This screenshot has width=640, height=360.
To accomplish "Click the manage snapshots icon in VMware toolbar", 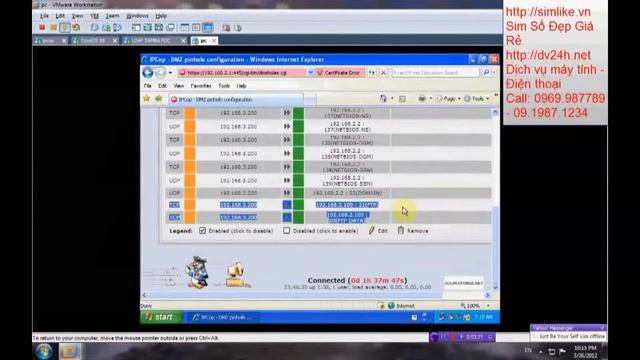I will pyautogui.click(x=118, y=28).
